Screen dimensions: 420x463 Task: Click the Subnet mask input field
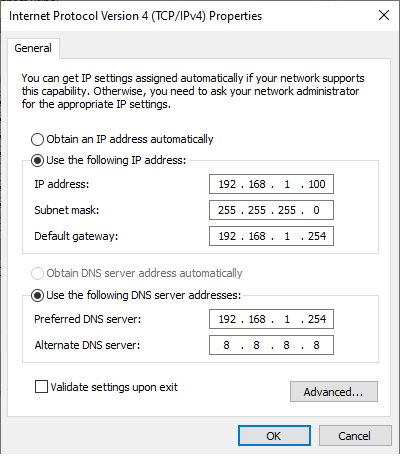click(x=271, y=210)
